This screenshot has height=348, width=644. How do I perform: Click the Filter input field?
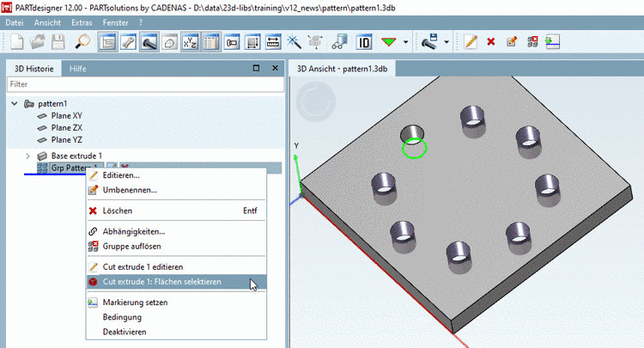(x=145, y=84)
